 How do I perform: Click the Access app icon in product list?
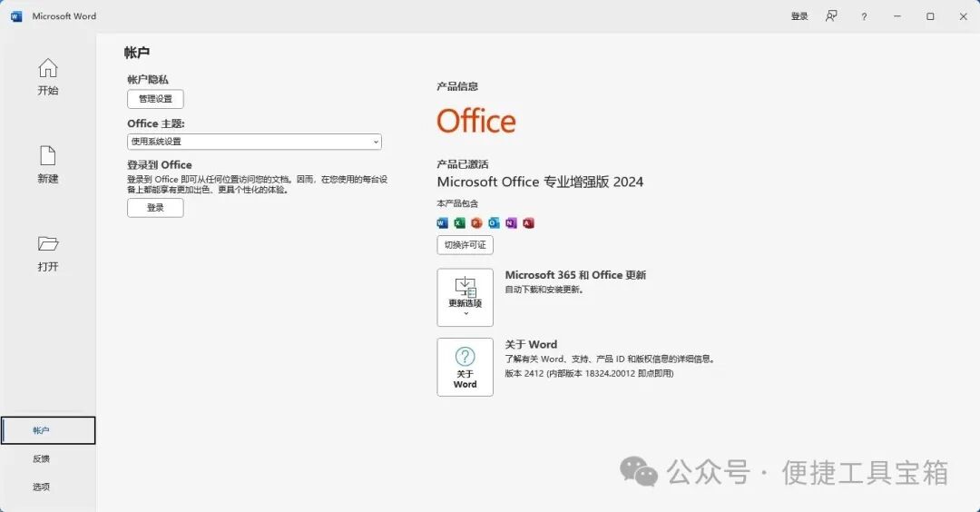tap(529, 223)
